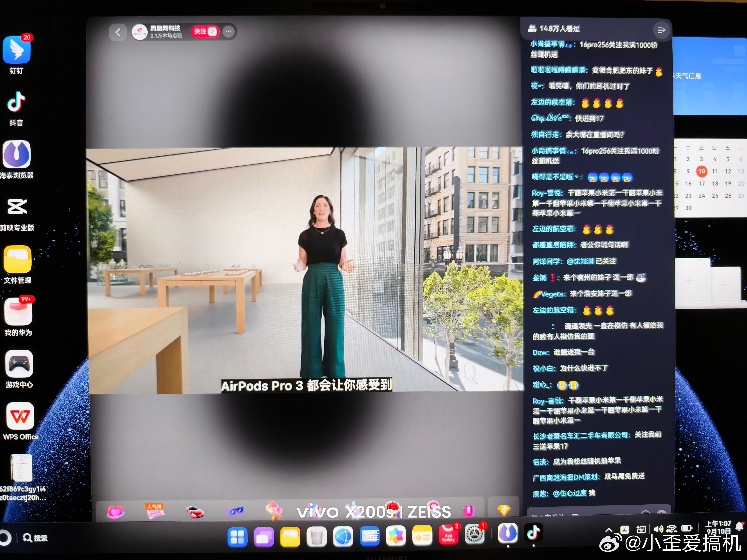Screen dimensions: 747x560
Task: Click the @伤心过度 mention in chat
Action: pos(569,493)
